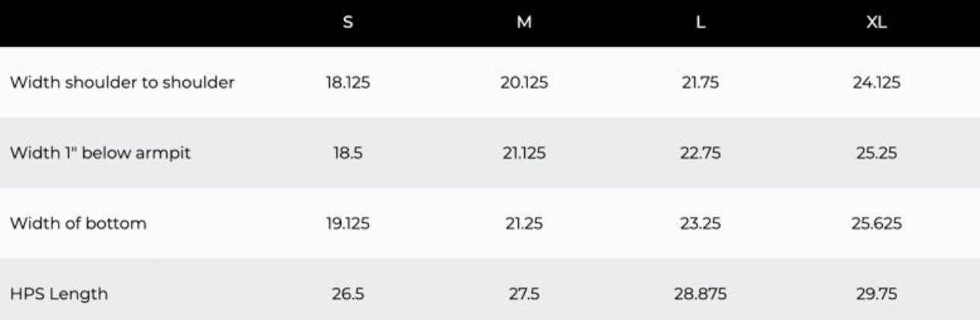Select below-armpit width value 21.125
Screen dimensions: 980x320
(x=524, y=153)
